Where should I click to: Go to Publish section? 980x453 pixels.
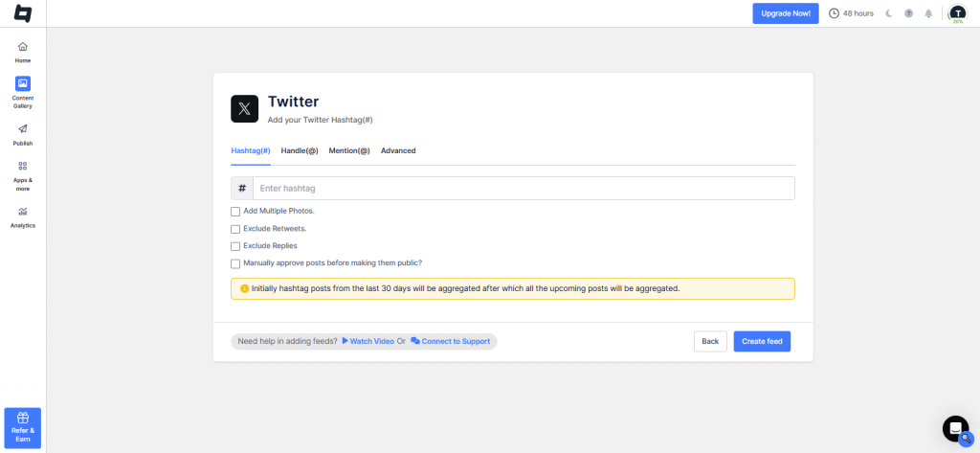23,134
